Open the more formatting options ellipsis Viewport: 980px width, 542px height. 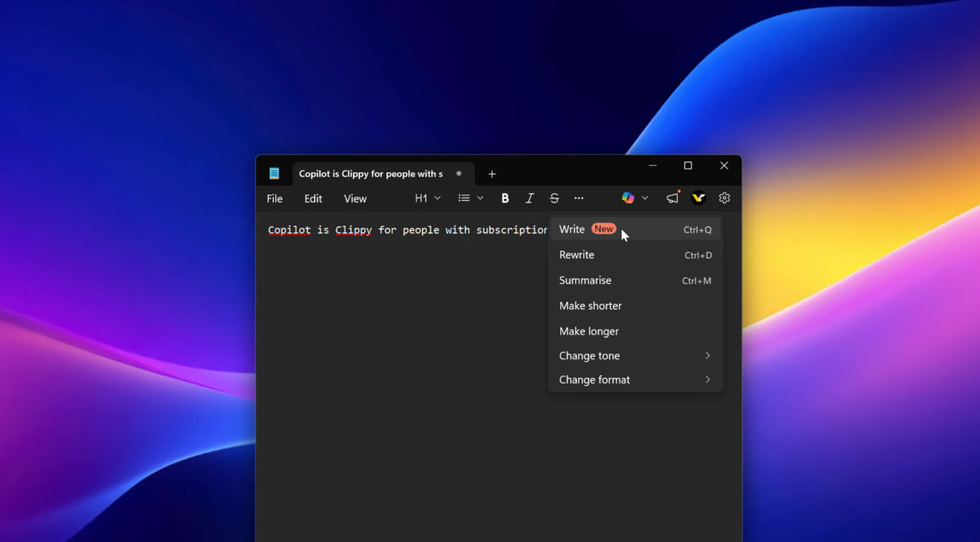[579, 198]
